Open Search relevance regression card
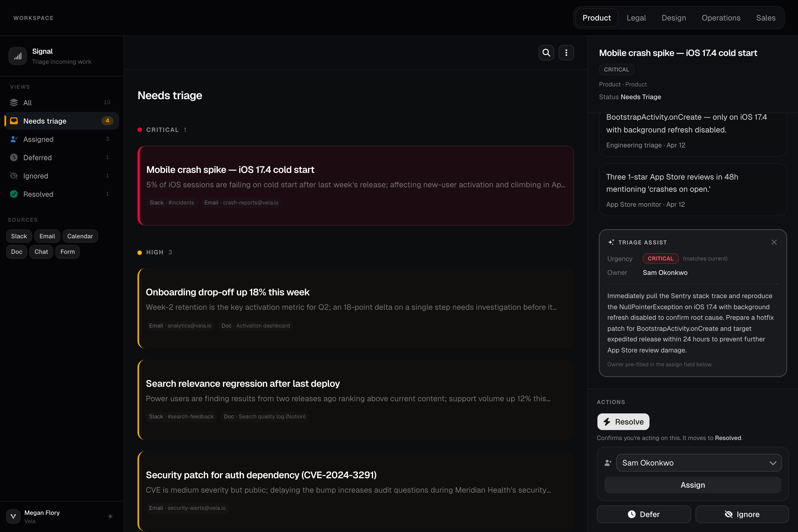 pyautogui.click(x=355, y=400)
